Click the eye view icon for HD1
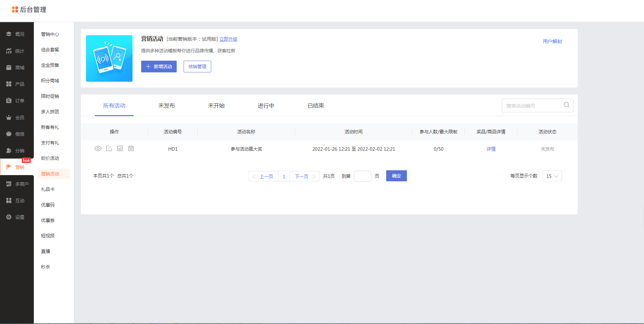Screen dimensions: 644x324 coord(98,149)
